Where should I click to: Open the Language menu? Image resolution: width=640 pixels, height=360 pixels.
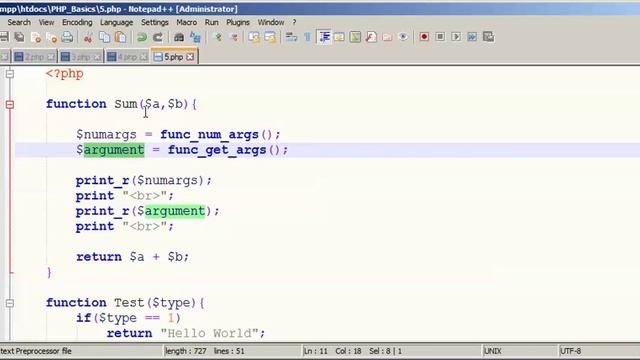(116, 22)
